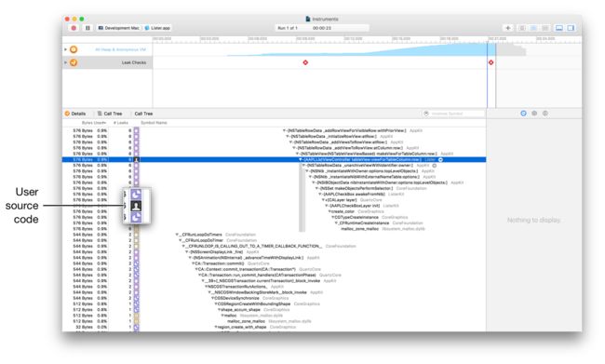Screen dimensions: 605x364
Task: Select the Leak Checks track row
Action: 108,62
